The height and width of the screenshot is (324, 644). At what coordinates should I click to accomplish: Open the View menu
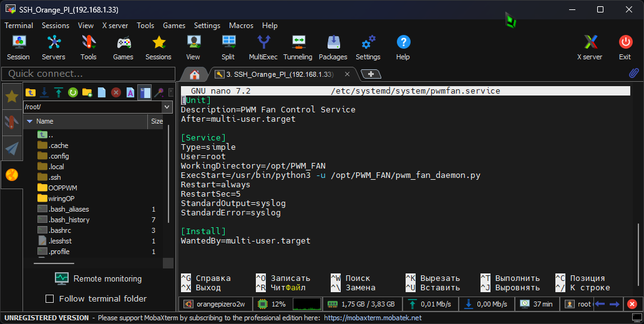click(x=86, y=26)
